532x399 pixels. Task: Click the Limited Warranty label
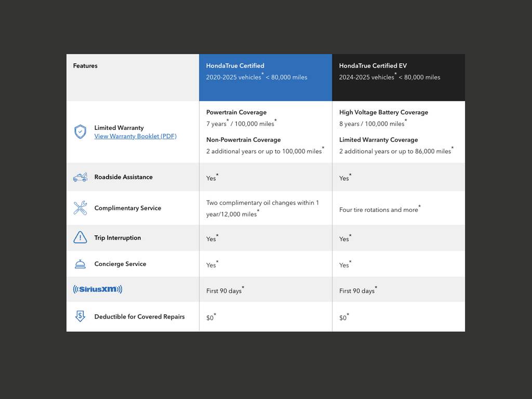(119, 128)
